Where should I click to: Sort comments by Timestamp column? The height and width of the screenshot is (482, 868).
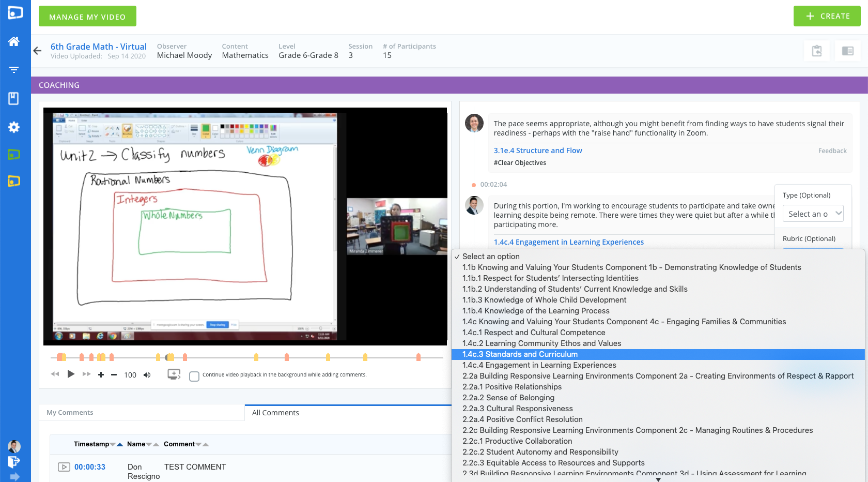91,444
